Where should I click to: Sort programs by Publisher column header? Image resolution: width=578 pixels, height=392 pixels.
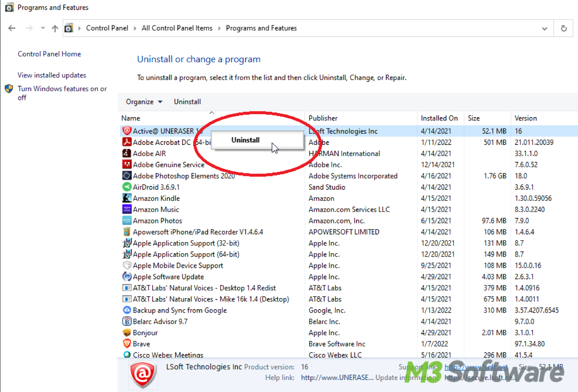361,118
